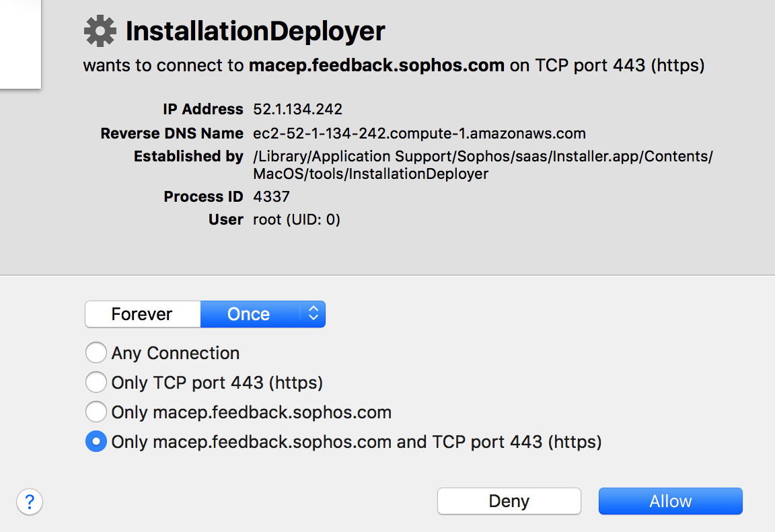Open the Once duration dropdown arrows
This screenshot has height=532, width=775.
click(x=313, y=314)
